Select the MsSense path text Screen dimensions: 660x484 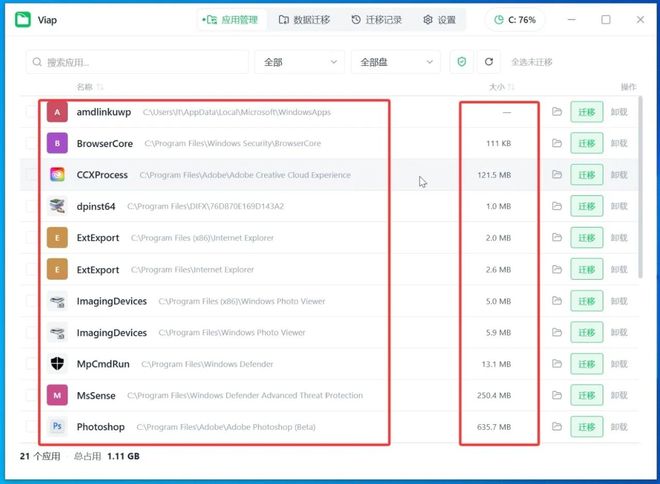click(245, 395)
